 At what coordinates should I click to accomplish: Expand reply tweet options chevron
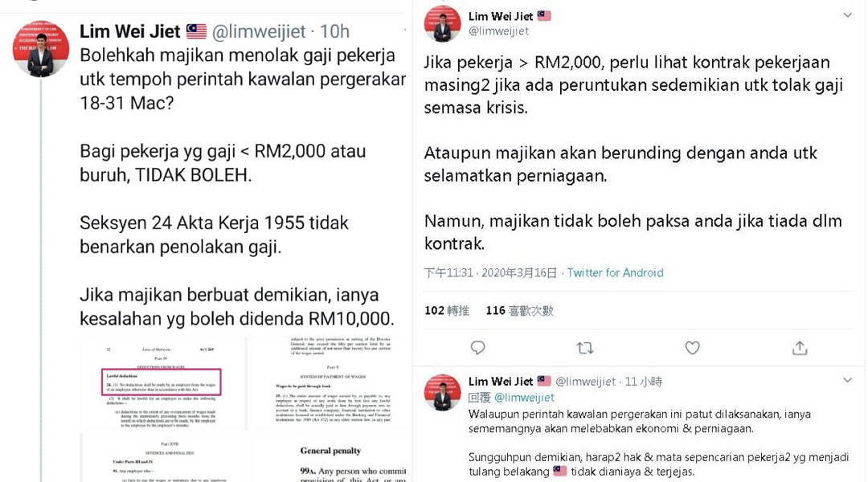(x=848, y=380)
